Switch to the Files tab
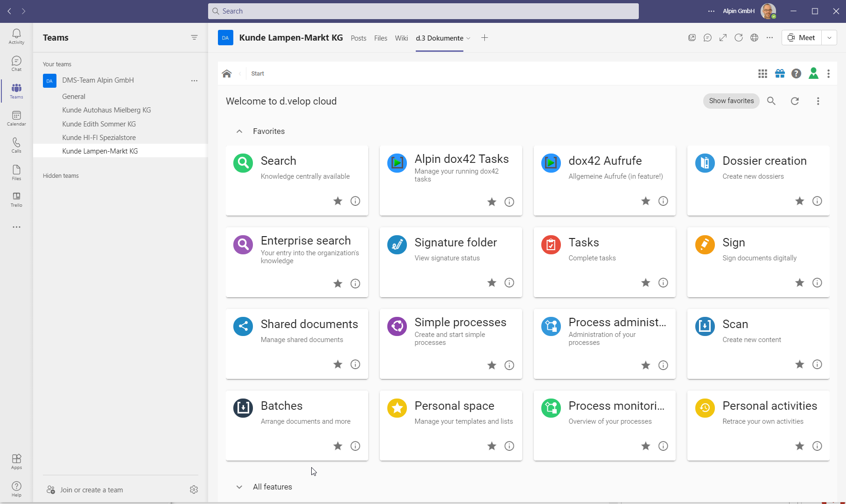 (381, 38)
